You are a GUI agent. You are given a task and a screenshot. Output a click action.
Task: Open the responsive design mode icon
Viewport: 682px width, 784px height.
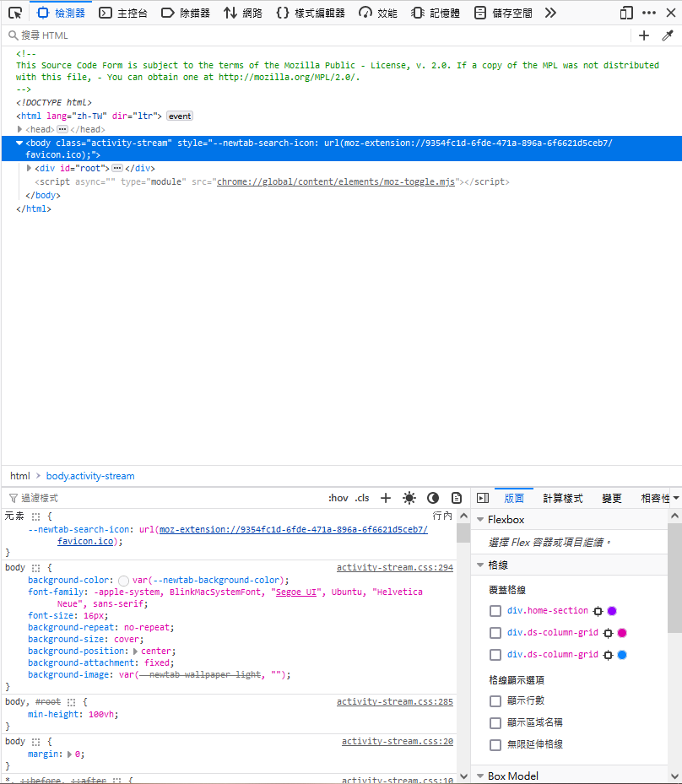tap(626, 13)
